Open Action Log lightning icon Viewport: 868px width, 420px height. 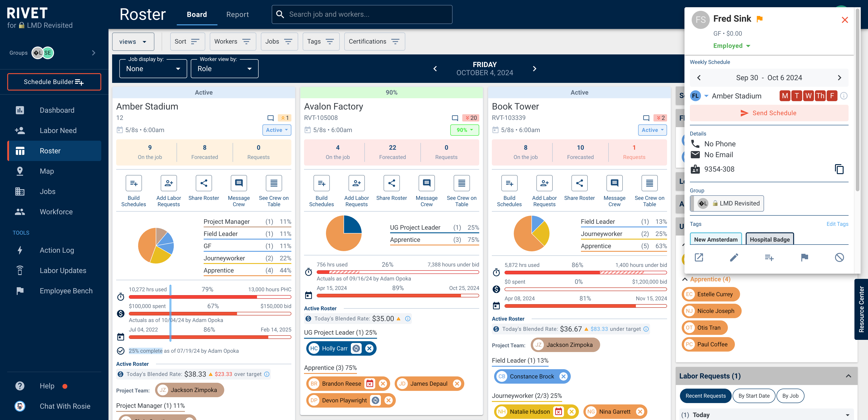tap(20, 250)
